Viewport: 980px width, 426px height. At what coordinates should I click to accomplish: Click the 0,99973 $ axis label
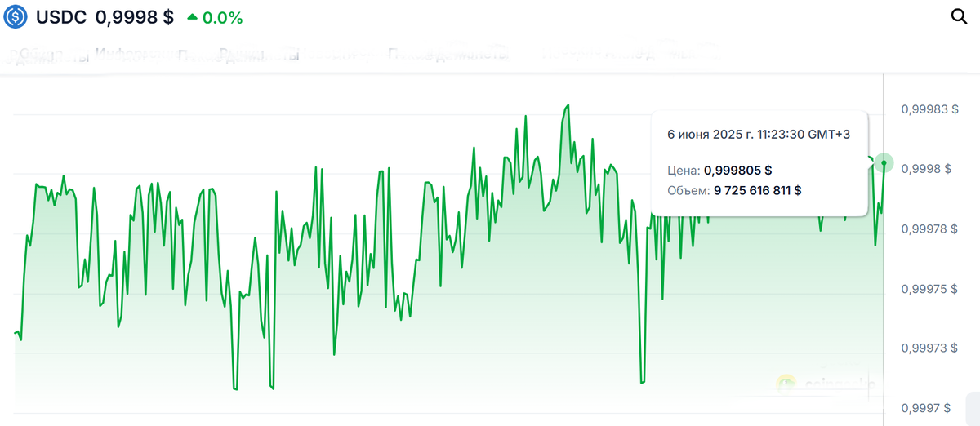pyautogui.click(x=930, y=348)
